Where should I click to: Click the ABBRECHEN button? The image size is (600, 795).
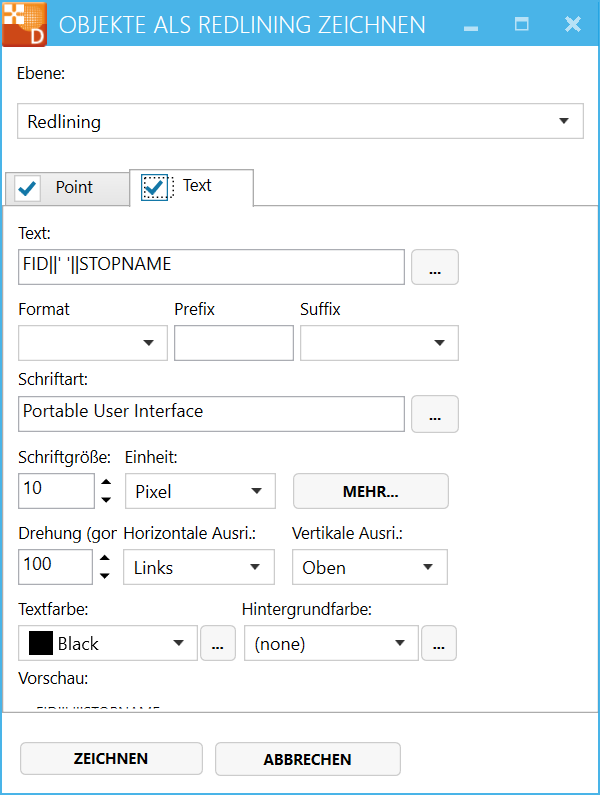[x=307, y=759]
